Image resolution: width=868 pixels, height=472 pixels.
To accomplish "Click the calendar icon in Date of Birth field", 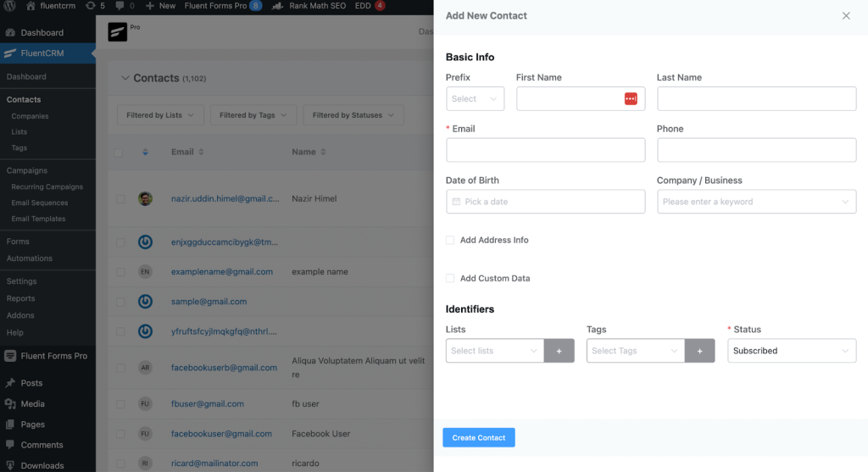I will tap(456, 202).
